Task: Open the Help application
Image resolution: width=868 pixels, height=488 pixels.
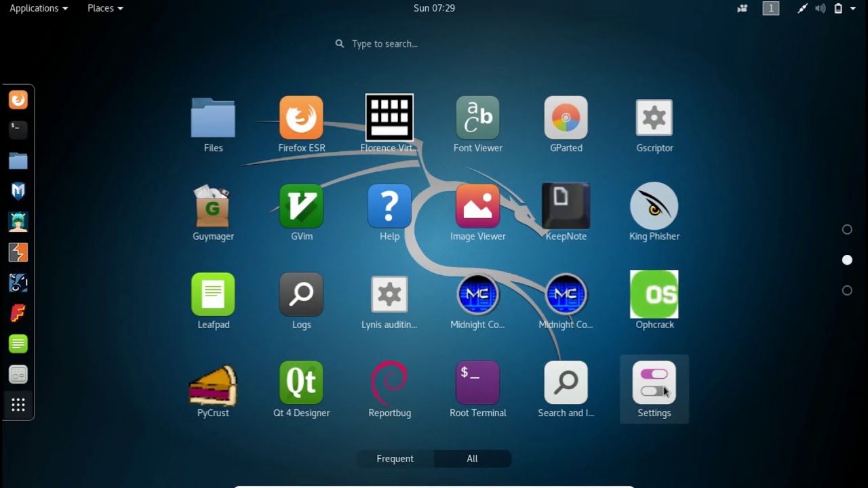Action: pyautogui.click(x=389, y=213)
